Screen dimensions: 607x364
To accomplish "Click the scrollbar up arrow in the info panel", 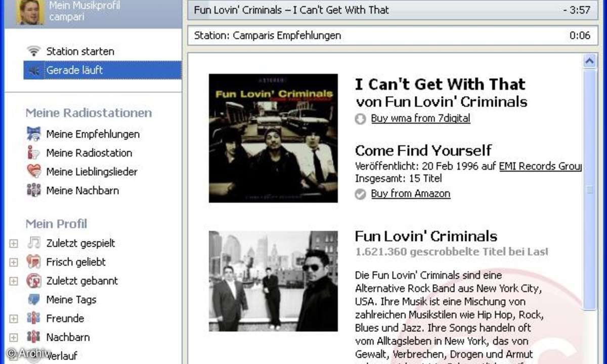I will click(590, 62).
